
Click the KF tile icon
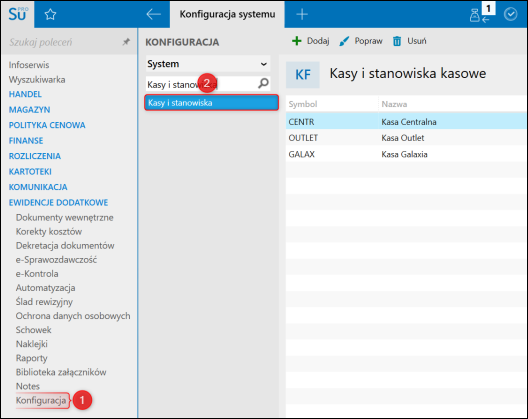tap(303, 75)
